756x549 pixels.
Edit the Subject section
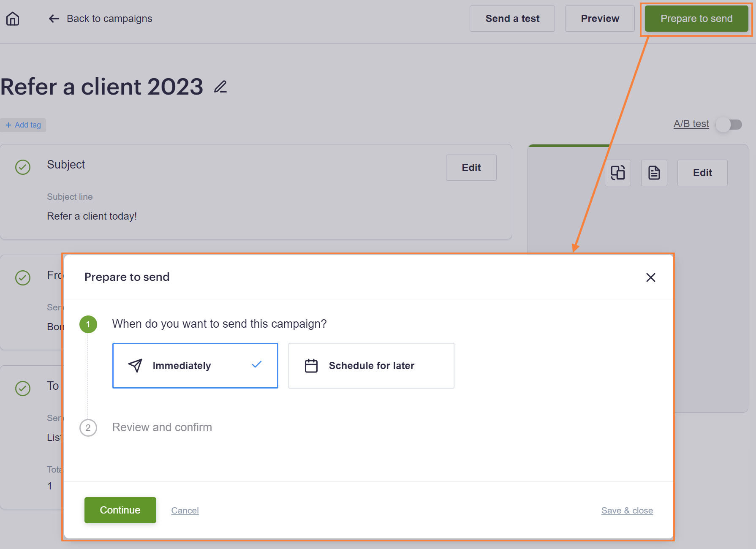point(471,168)
